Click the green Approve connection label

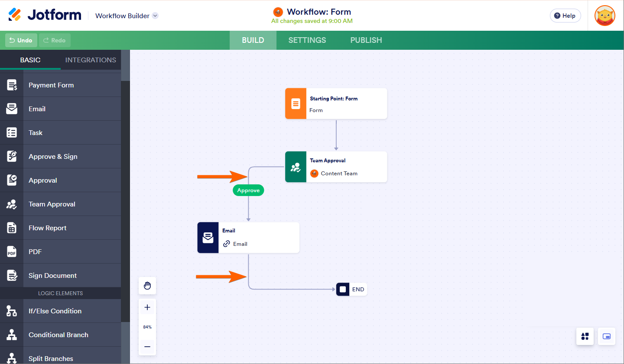[248, 190]
